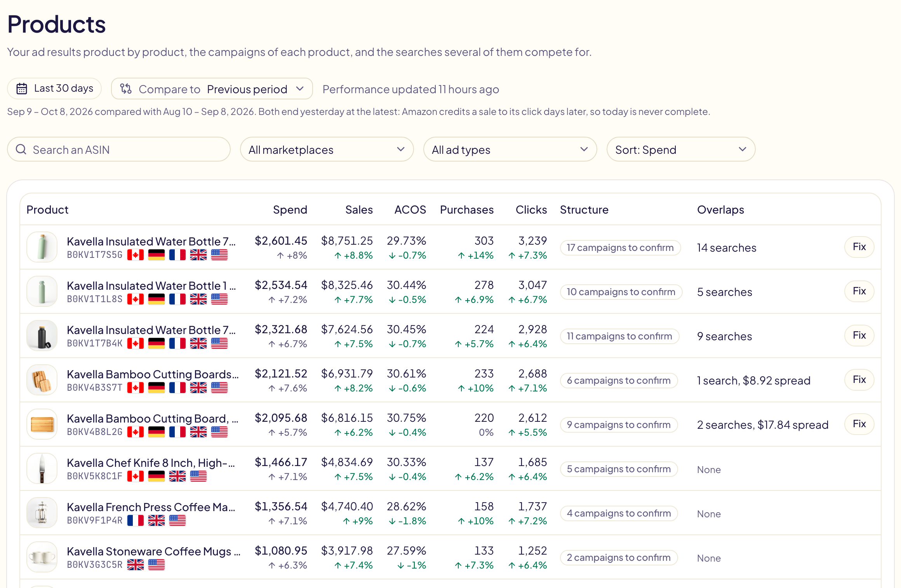The height and width of the screenshot is (588, 901).
Task: Open the 6 campaigns to confirm pill
Action: 619,381
